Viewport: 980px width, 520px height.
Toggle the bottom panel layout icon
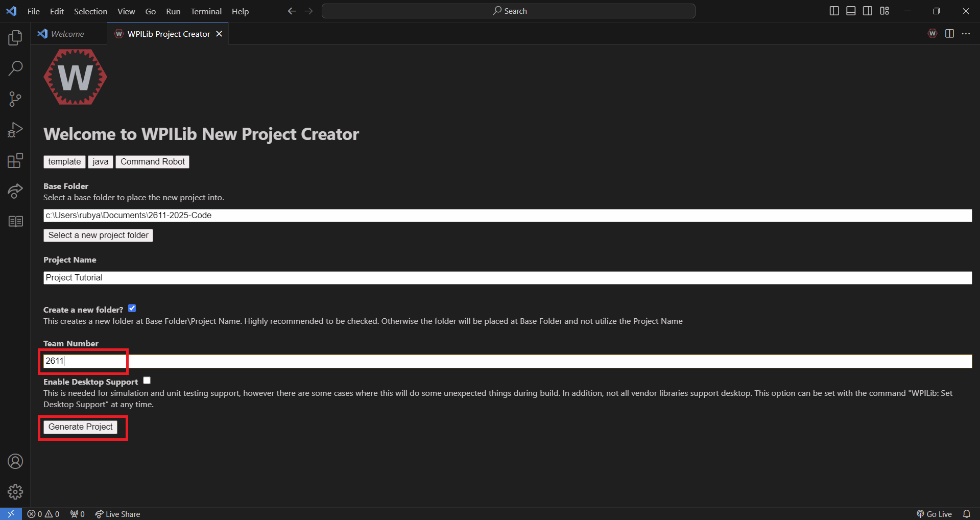[x=851, y=11]
